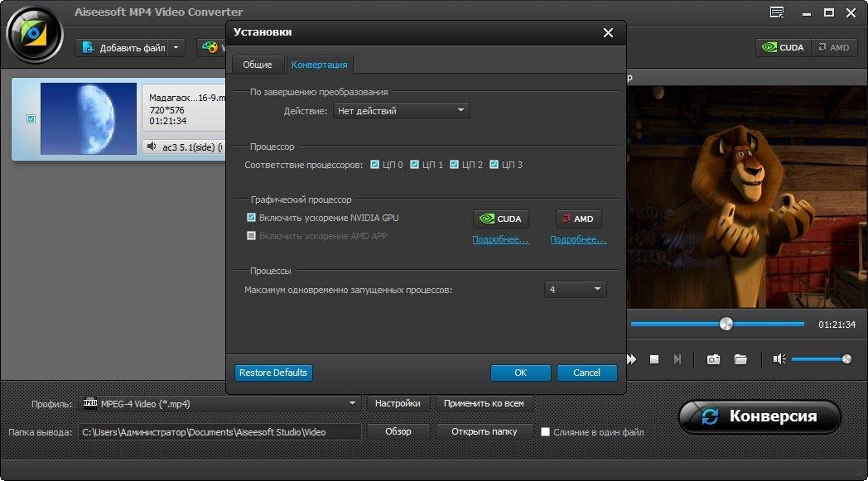Toggle the ЦП 2 checkbox
Screen dimensions: 868x481
tap(455, 165)
